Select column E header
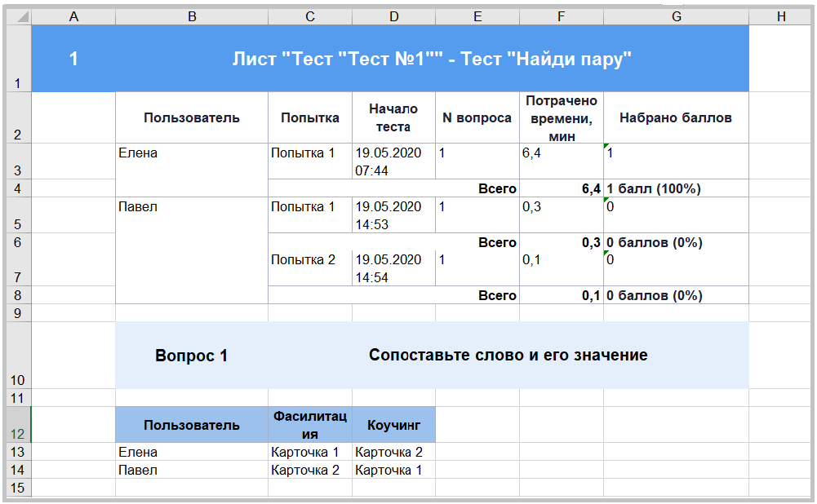817x504 pixels. (x=477, y=16)
